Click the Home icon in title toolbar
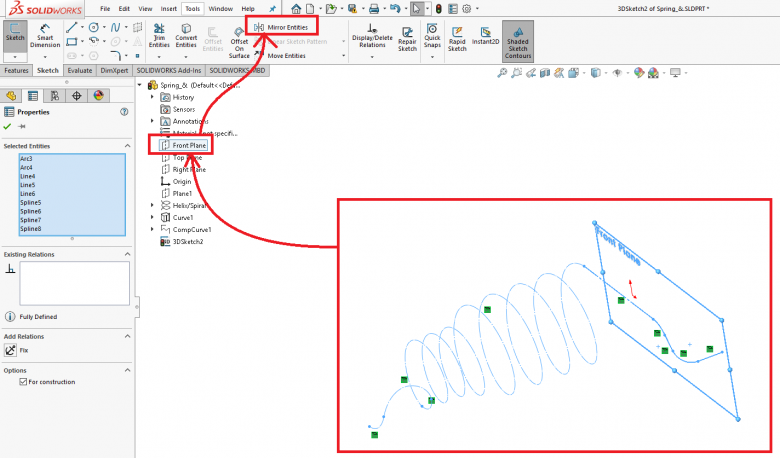This screenshot has width=780, height=458. click(x=296, y=8)
